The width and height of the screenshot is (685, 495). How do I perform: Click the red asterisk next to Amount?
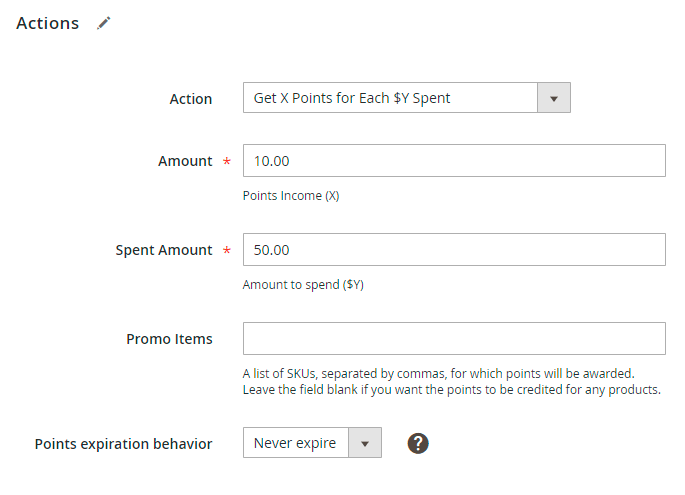226,162
